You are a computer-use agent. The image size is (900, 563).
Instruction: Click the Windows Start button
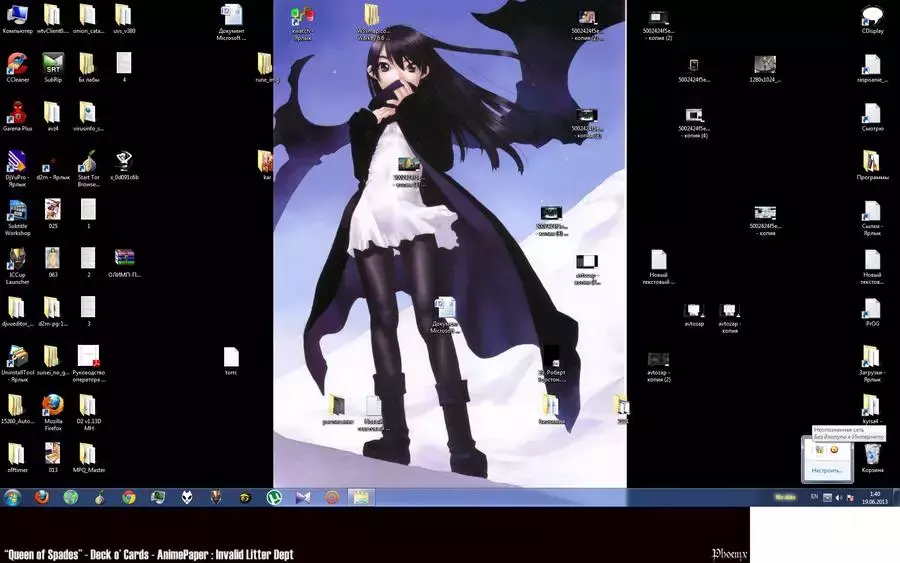(12, 497)
